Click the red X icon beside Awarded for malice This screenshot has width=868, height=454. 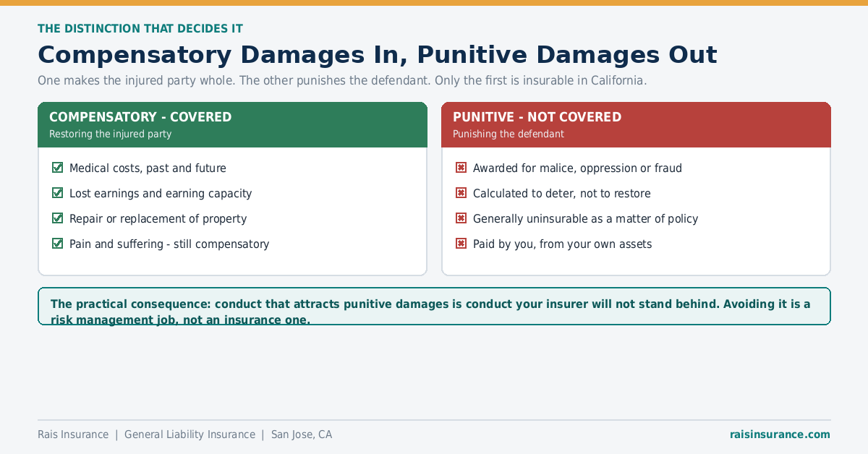pyautogui.click(x=461, y=168)
